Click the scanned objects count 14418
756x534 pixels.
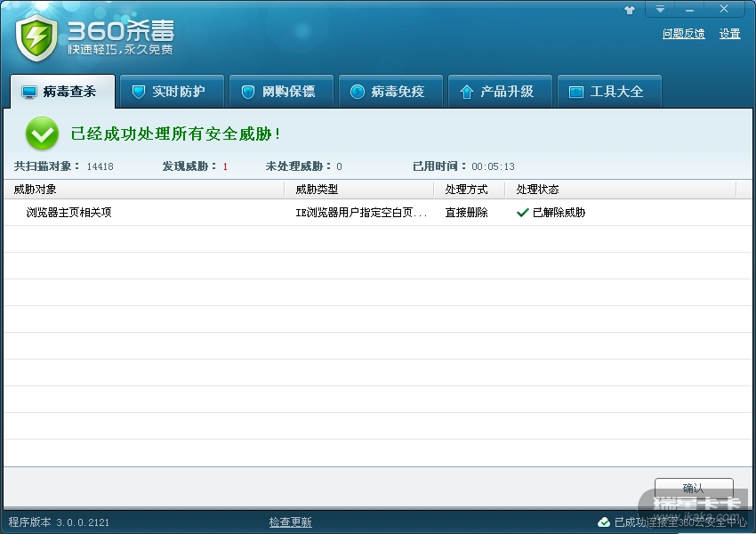click(100, 166)
